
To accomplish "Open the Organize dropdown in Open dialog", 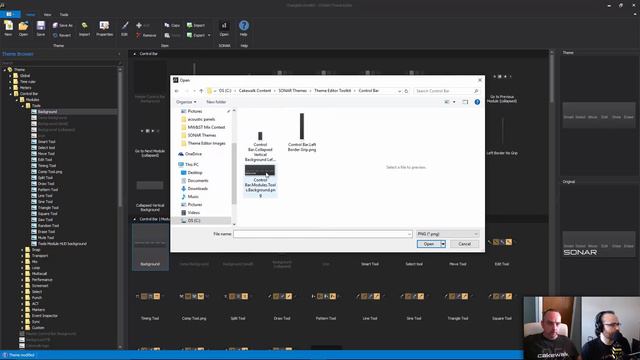I will [186, 102].
